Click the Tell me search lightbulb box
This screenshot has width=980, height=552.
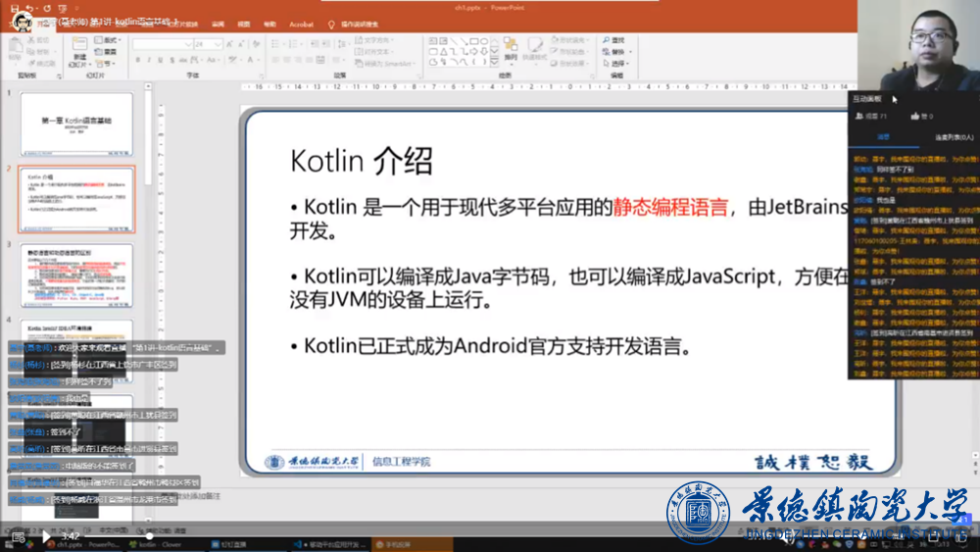tap(354, 25)
